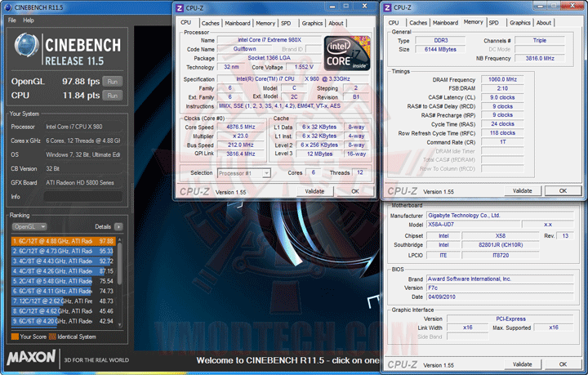Click the Core Voltage value 1.552 V

click(303, 67)
